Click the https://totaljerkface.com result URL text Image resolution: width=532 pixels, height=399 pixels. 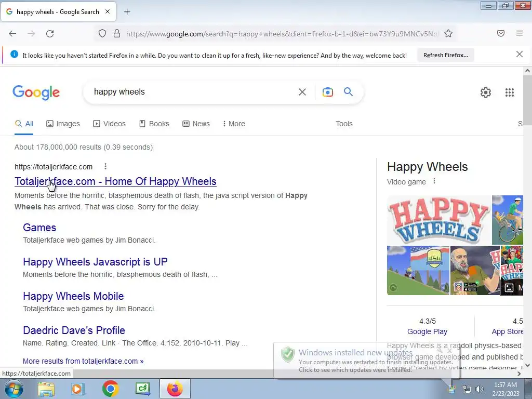tap(54, 167)
